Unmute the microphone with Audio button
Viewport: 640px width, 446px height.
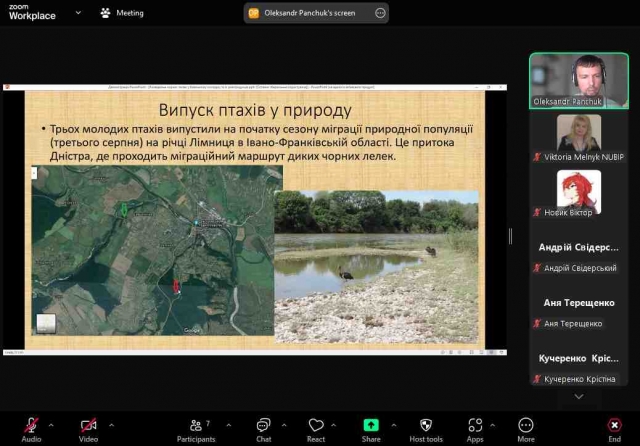click(31, 426)
